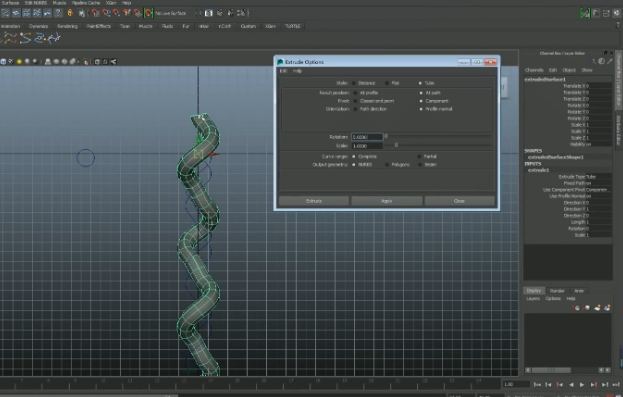Click the snap to view planes magnet icon
This screenshot has width=623, height=397.
click(137, 13)
